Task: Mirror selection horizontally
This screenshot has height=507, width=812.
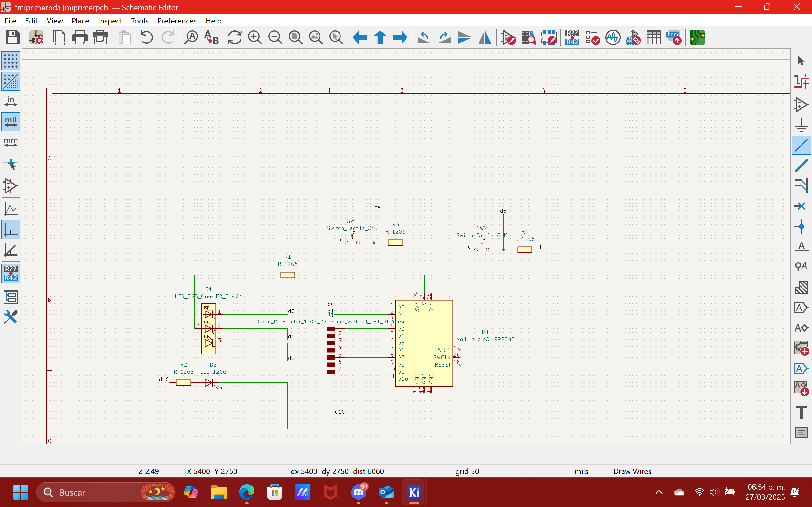Action: point(485,37)
